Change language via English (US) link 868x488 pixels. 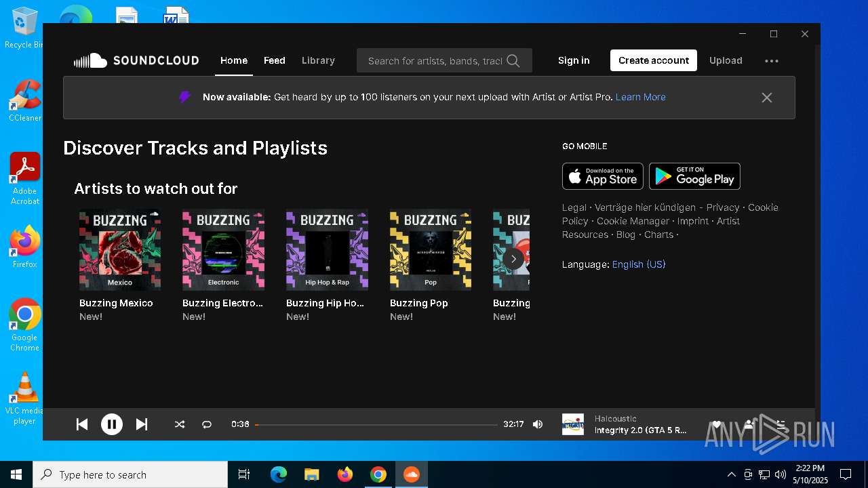click(639, 264)
